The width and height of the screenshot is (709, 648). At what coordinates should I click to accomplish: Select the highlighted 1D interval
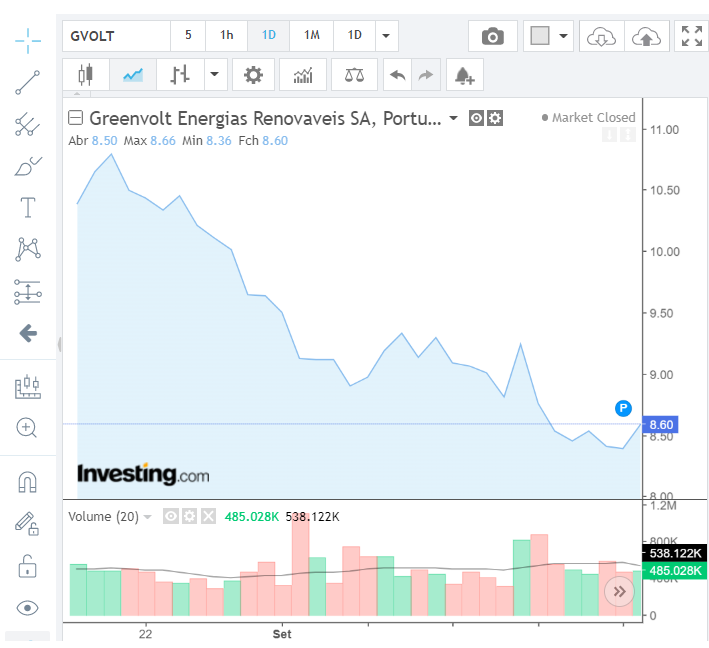click(269, 36)
